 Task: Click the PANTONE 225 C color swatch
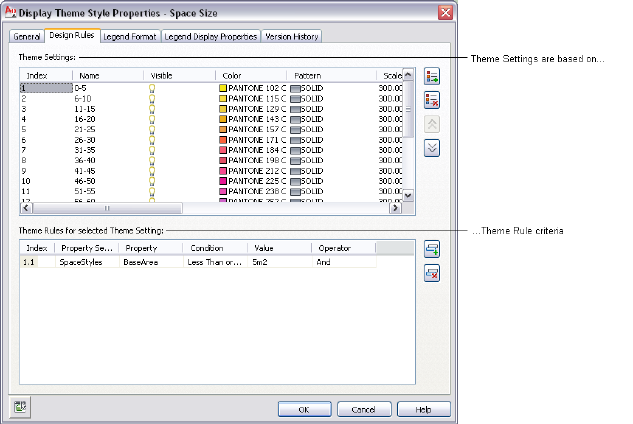223,181
